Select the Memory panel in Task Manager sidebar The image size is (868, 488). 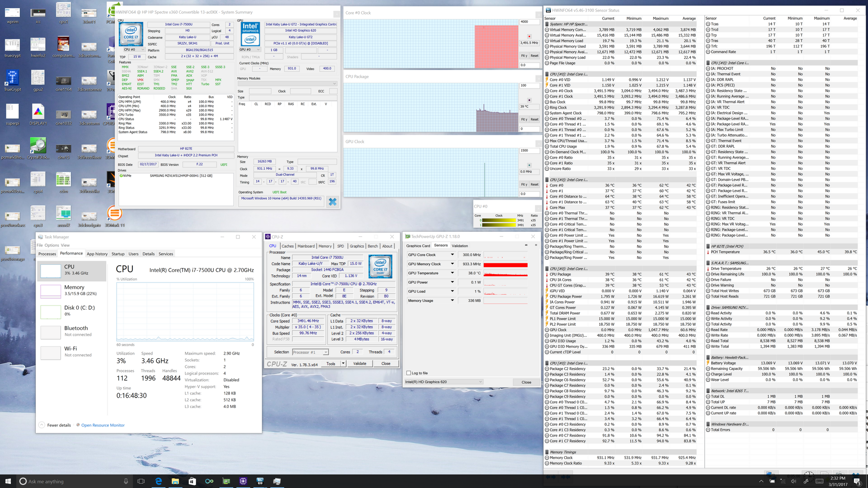point(72,290)
